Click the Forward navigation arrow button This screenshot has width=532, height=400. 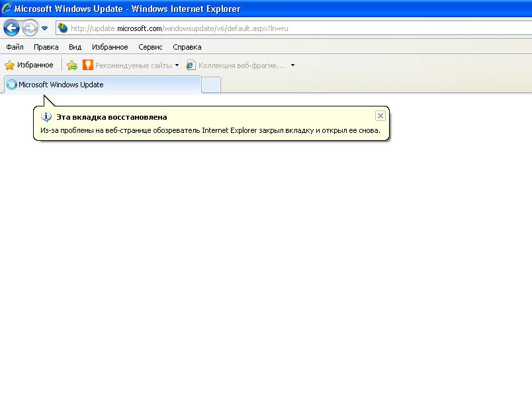click(30, 28)
